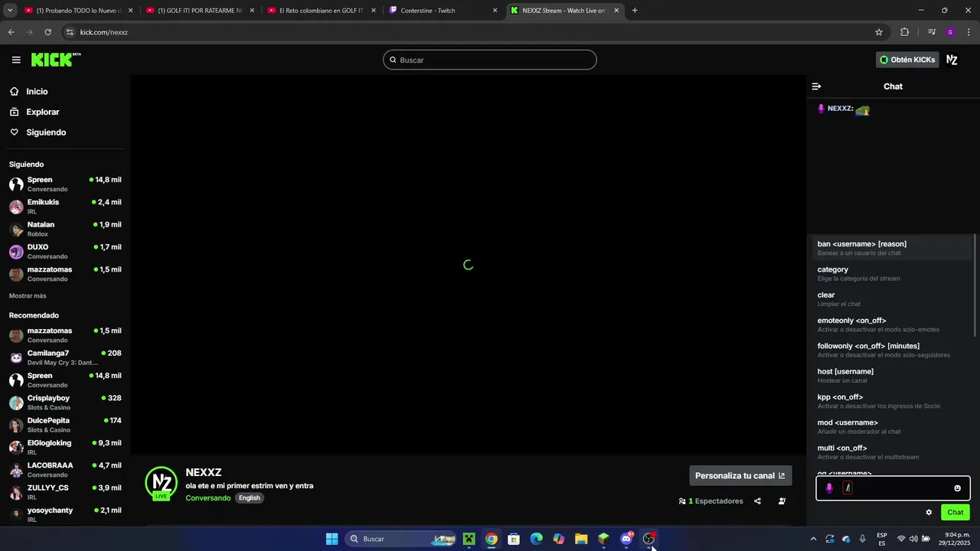The width and height of the screenshot is (980, 551).
Task: Click the purple broadcaster badge in chat input
Action: click(829, 488)
